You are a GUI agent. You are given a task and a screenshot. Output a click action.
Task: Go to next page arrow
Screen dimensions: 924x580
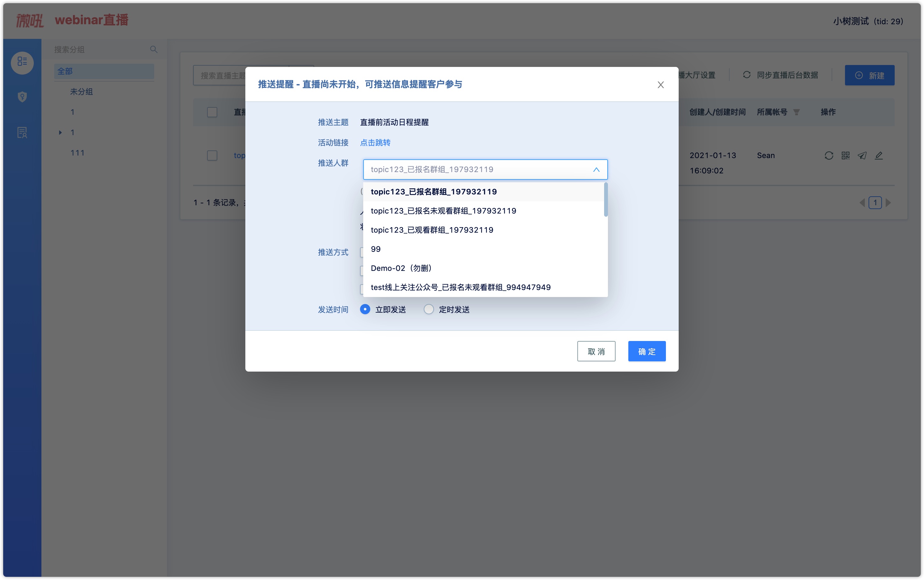[x=888, y=203]
